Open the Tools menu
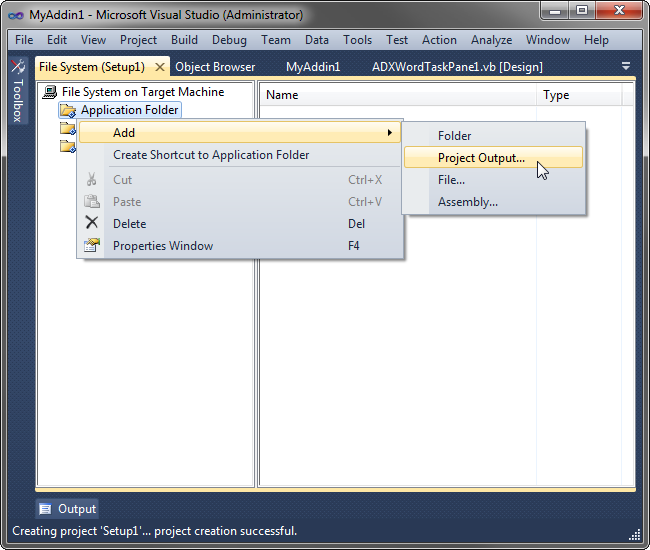Image resolution: width=650 pixels, height=550 pixels. tap(357, 40)
